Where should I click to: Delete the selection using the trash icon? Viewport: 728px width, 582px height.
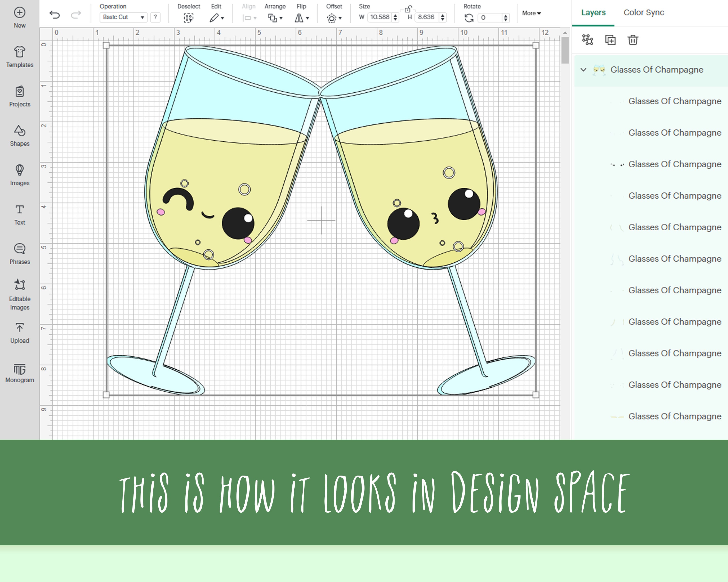[633, 40]
